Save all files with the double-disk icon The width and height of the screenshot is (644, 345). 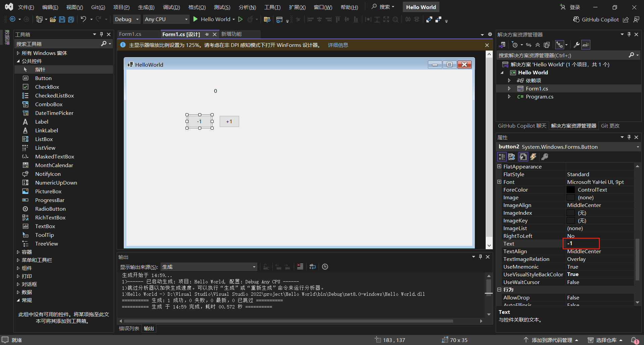point(71,19)
